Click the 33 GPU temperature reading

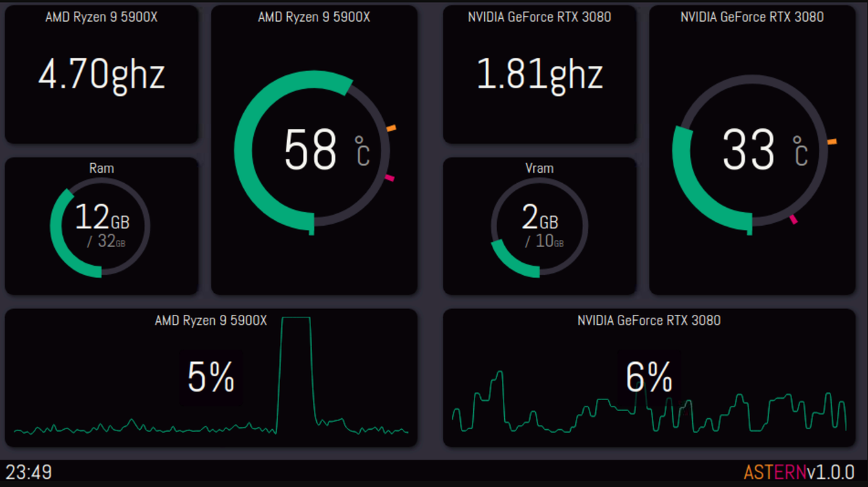[x=749, y=151]
